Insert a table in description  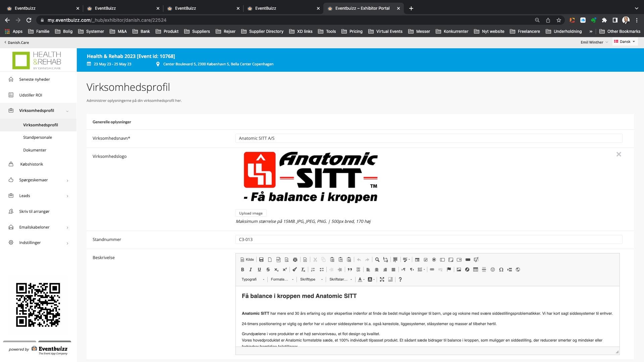tap(475, 269)
